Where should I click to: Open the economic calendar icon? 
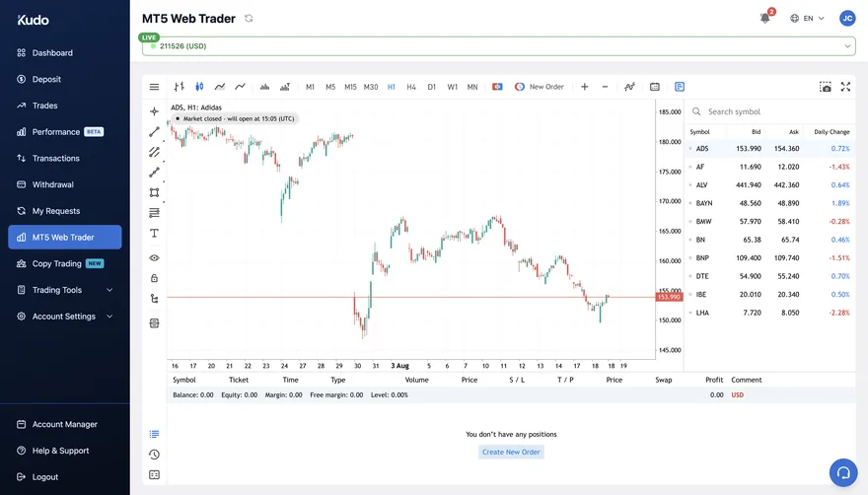(x=655, y=87)
